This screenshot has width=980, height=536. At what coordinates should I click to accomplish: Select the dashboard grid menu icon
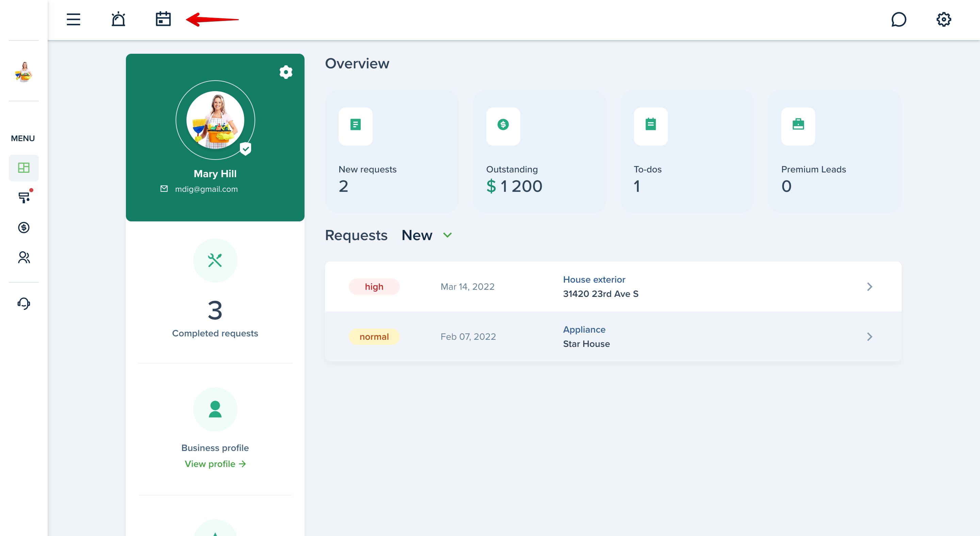pos(23,168)
